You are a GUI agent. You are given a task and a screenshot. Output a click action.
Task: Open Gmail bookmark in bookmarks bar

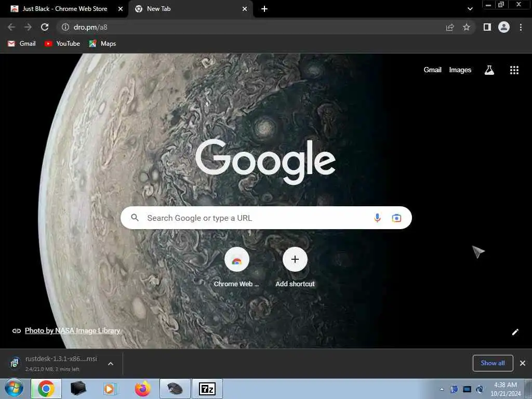[x=22, y=44]
